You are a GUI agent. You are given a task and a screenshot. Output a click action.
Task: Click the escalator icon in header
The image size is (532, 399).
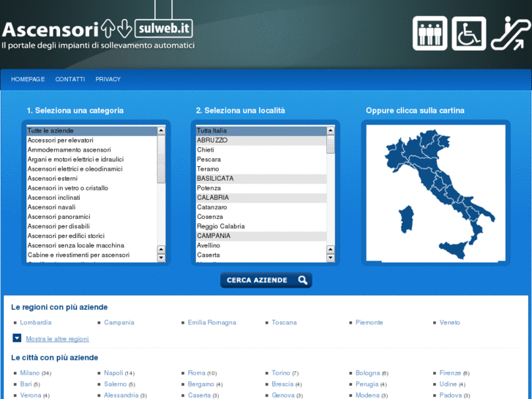click(511, 33)
